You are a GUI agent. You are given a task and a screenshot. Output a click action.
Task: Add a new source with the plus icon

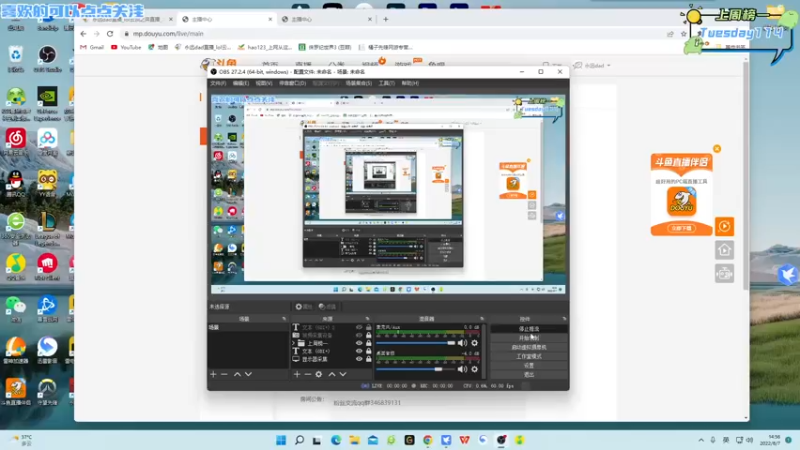297,374
